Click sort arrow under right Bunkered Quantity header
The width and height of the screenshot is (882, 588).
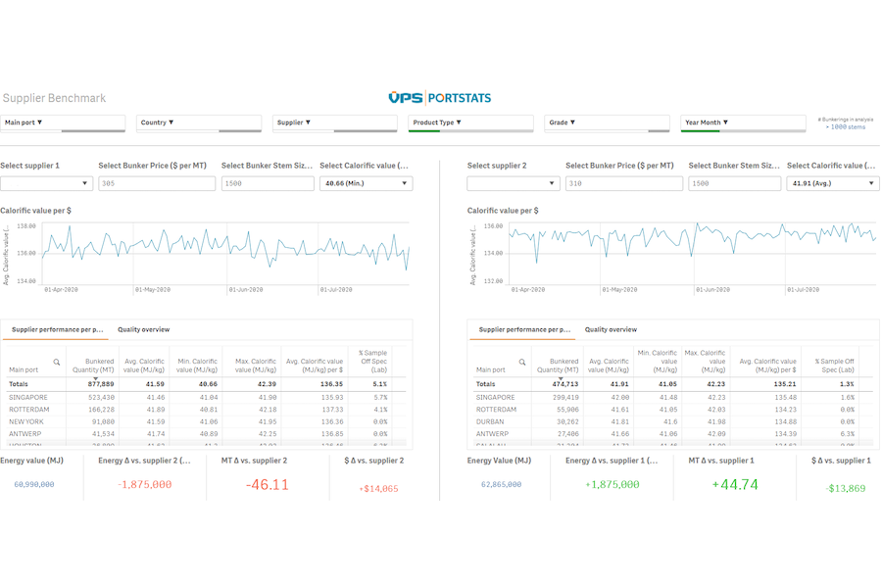pyautogui.click(x=561, y=378)
